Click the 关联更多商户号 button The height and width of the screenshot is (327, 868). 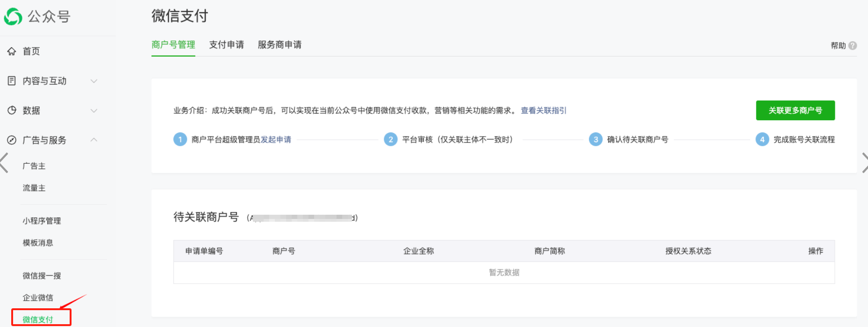(796, 110)
